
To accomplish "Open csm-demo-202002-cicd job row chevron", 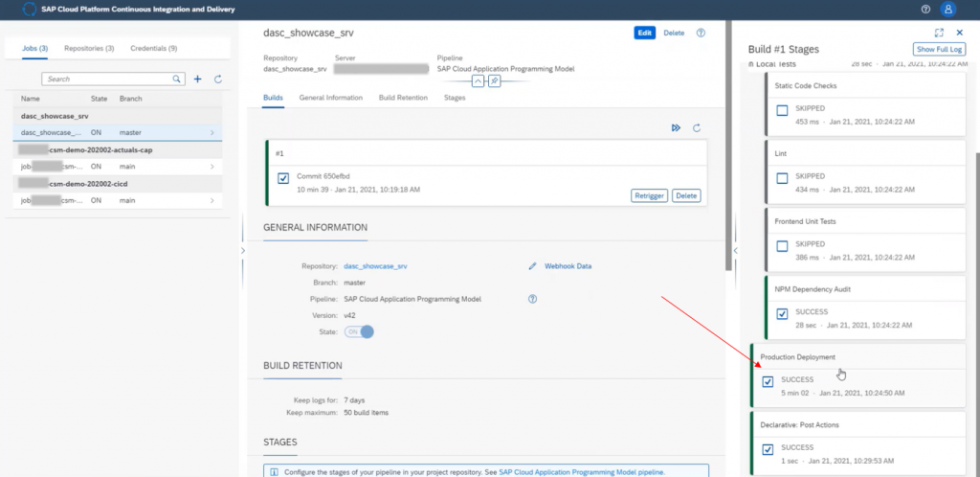I will click(x=212, y=201).
